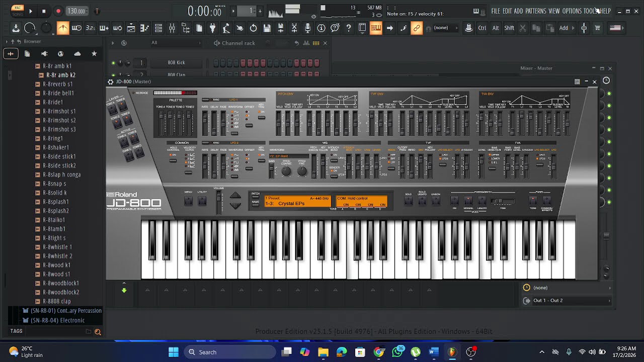Select the Browser plugins speaker tab
The height and width of the screenshot is (362, 644).
[x=44, y=53]
